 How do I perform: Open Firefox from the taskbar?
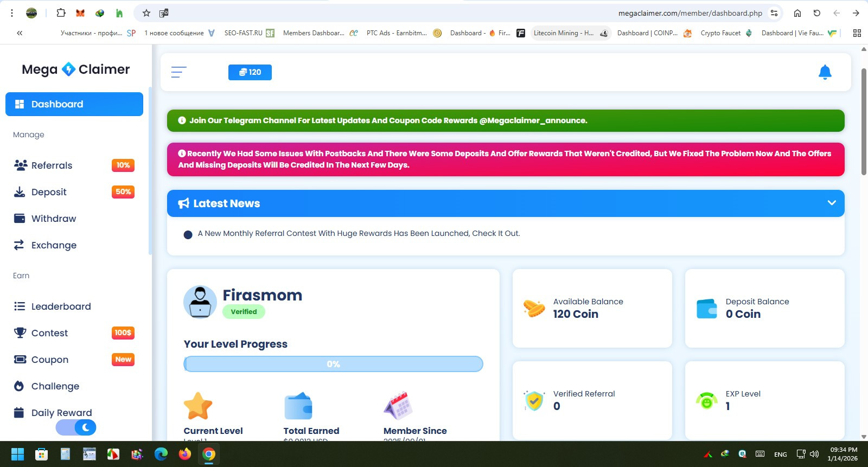pos(185,454)
